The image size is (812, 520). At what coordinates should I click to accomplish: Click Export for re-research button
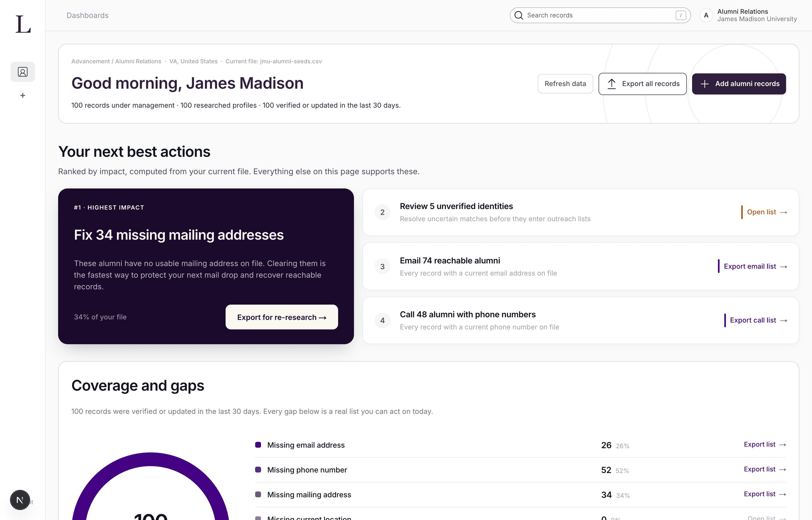282,317
